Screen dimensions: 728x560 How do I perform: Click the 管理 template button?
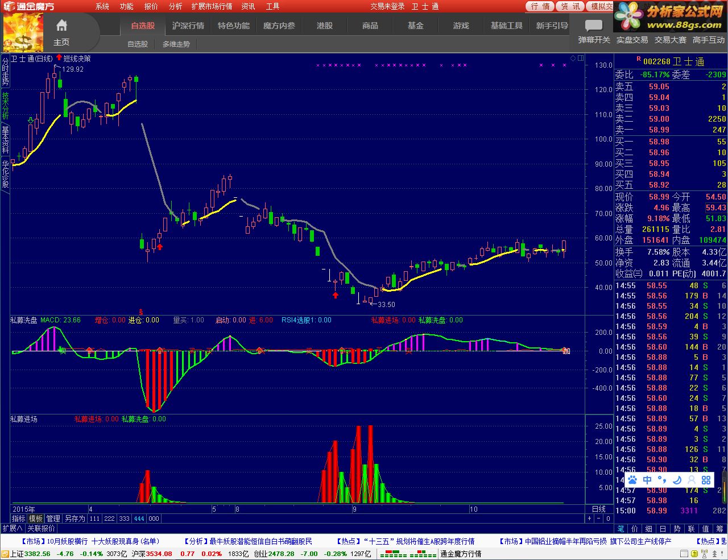53,518
